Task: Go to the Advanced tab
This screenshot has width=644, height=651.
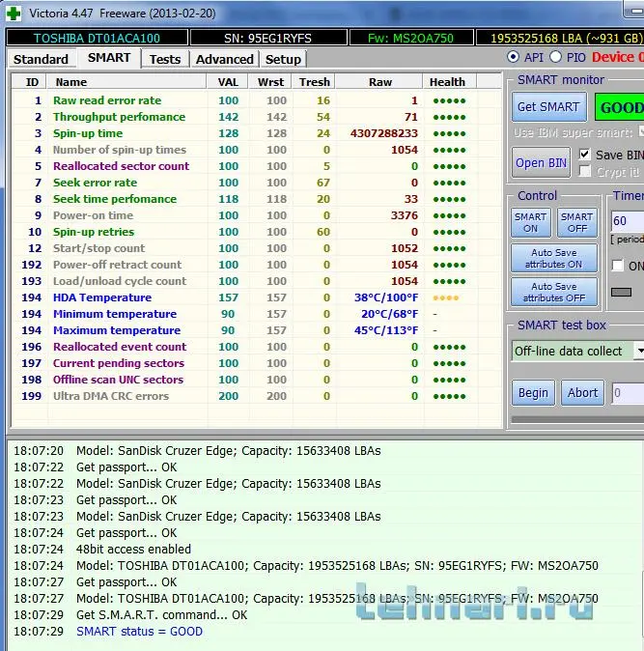Action: click(x=224, y=59)
